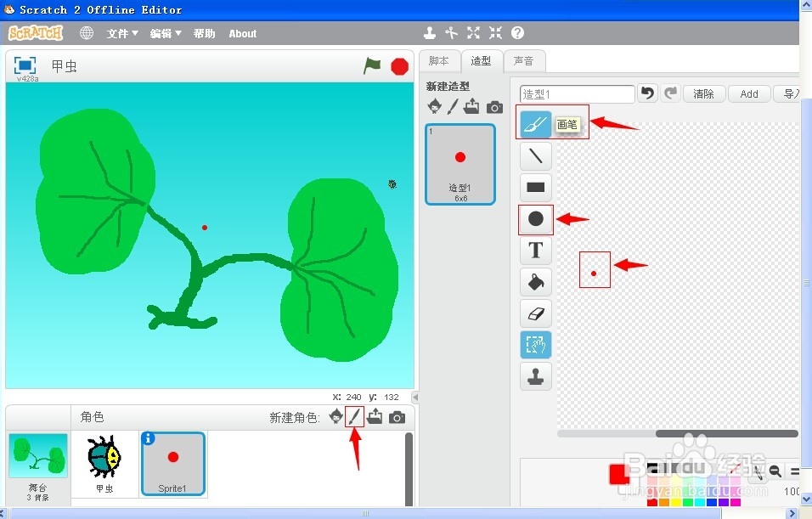Click the sprite list vertical scrollbar
This screenshot has width=812, height=519.
(409, 469)
